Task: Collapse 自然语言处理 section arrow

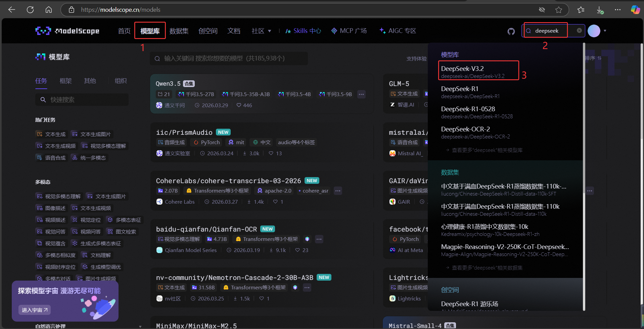Action: pyautogui.click(x=140, y=326)
